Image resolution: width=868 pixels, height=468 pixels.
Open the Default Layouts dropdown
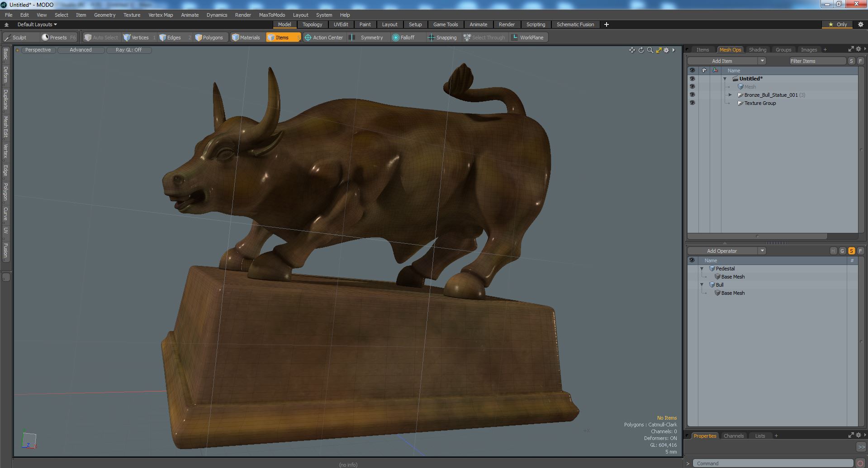click(37, 24)
